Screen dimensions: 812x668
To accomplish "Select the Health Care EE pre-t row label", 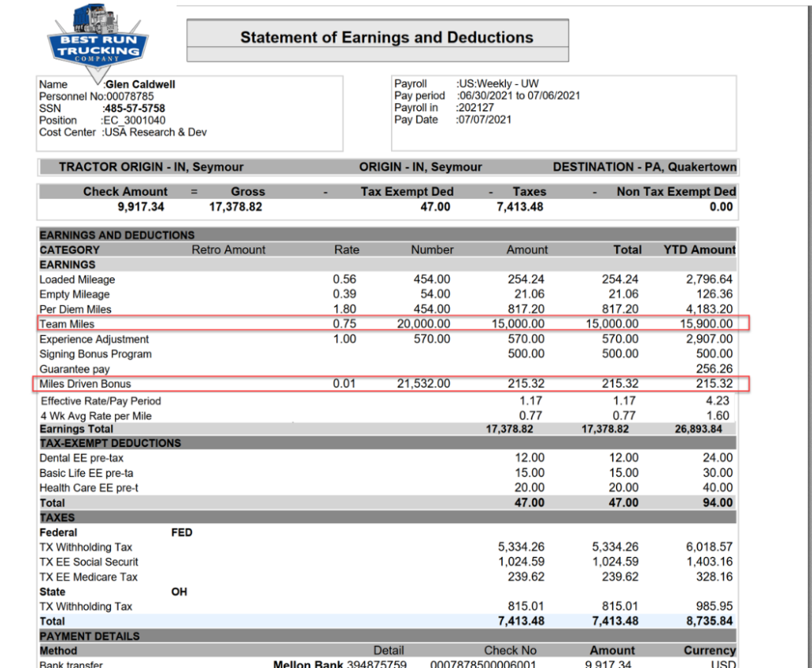I will pyautogui.click(x=89, y=488).
